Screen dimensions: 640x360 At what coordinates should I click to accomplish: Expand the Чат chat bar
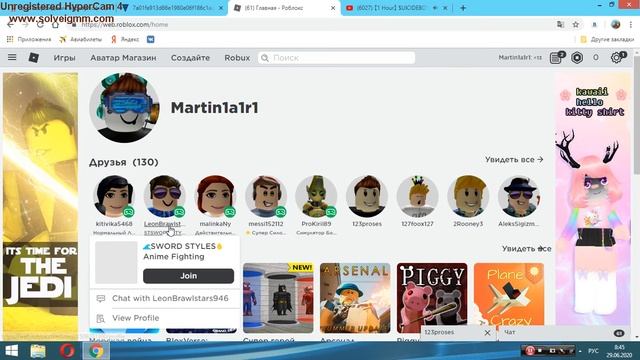[x=565, y=333]
